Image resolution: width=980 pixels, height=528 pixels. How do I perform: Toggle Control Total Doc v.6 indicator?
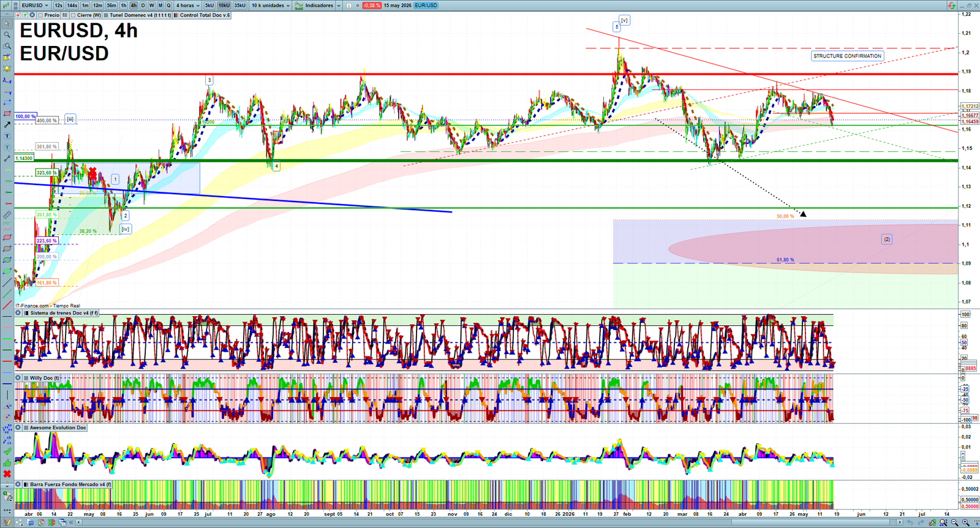point(176,15)
